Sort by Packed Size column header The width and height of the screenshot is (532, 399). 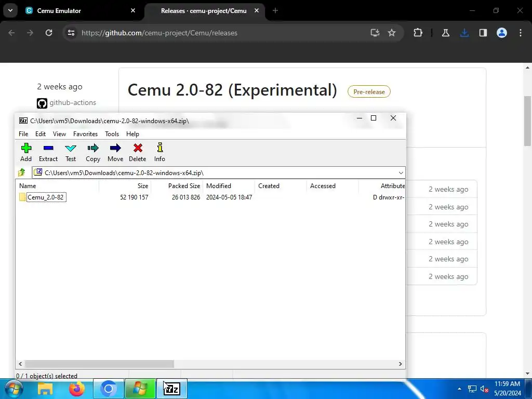coord(177,186)
